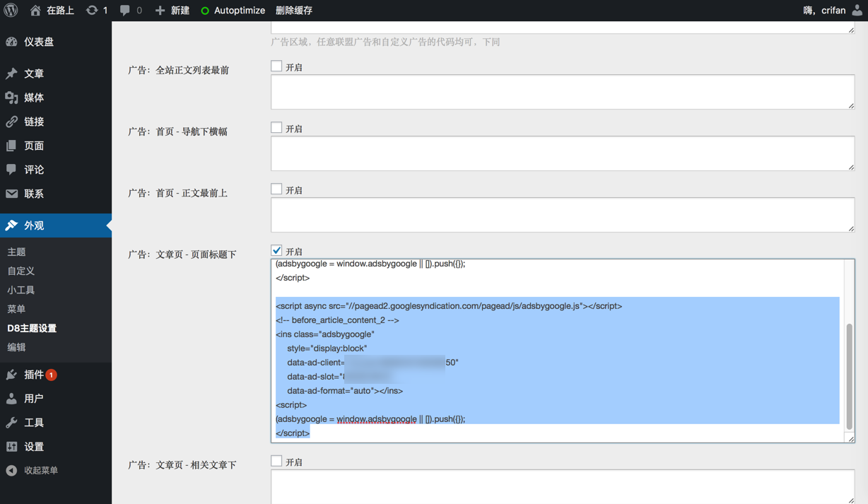Click the WordPress logo icon
The image size is (868, 504).
coord(11,10)
